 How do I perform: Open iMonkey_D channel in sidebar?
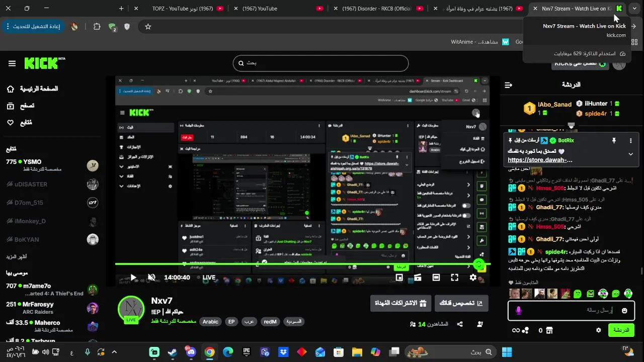point(52,221)
